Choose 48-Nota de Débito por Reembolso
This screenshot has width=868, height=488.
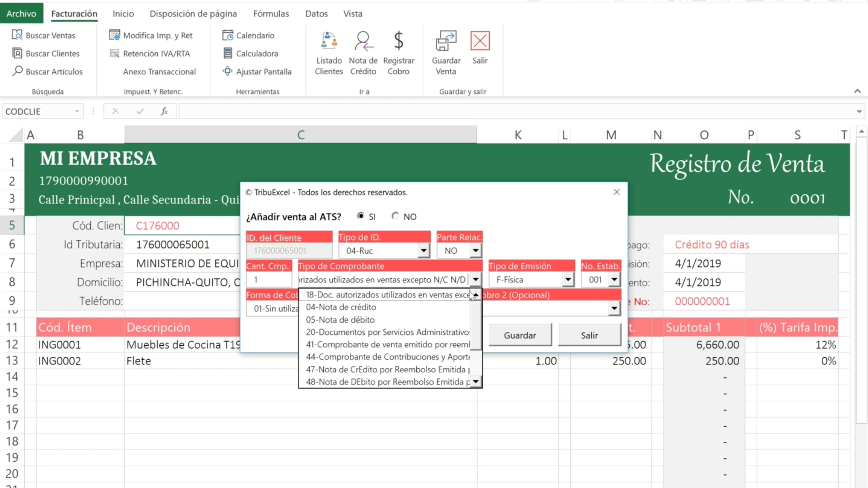click(x=385, y=382)
